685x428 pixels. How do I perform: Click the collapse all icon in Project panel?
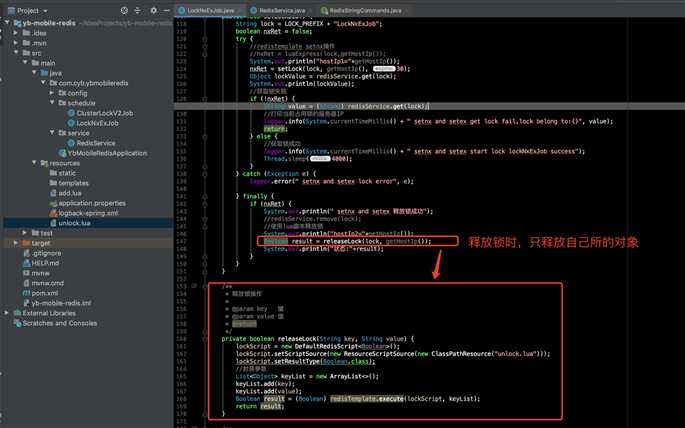[138, 10]
